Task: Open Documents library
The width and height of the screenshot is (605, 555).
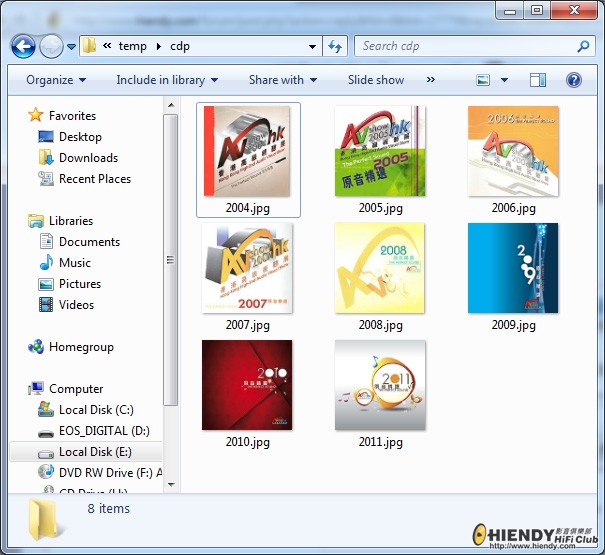Action: point(90,242)
